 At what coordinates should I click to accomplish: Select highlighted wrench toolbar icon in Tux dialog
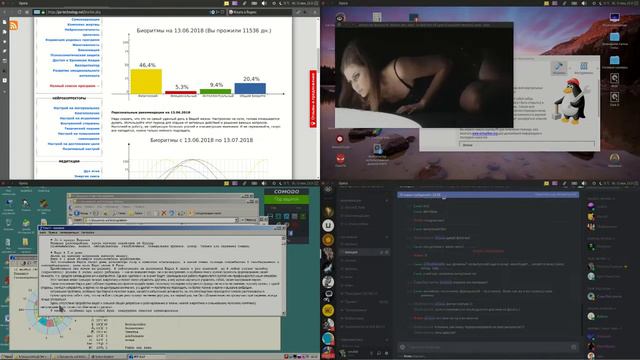[559, 68]
